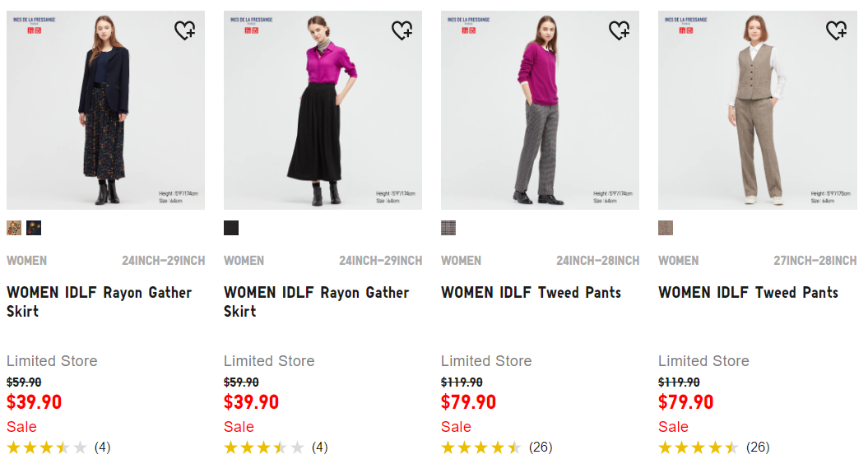This screenshot has width=868, height=473.
Task: Favorite the black Rayon Gather Skirt
Action: pyautogui.click(x=402, y=30)
